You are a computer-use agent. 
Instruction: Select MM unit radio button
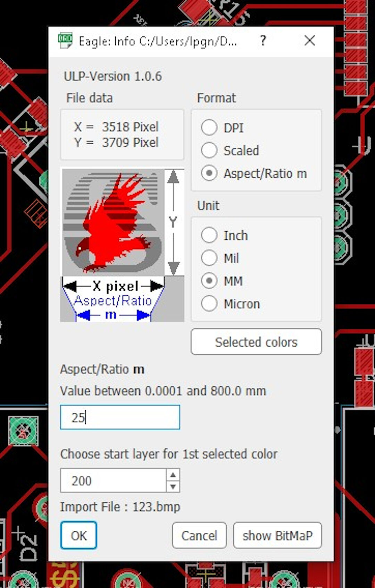tap(209, 281)
